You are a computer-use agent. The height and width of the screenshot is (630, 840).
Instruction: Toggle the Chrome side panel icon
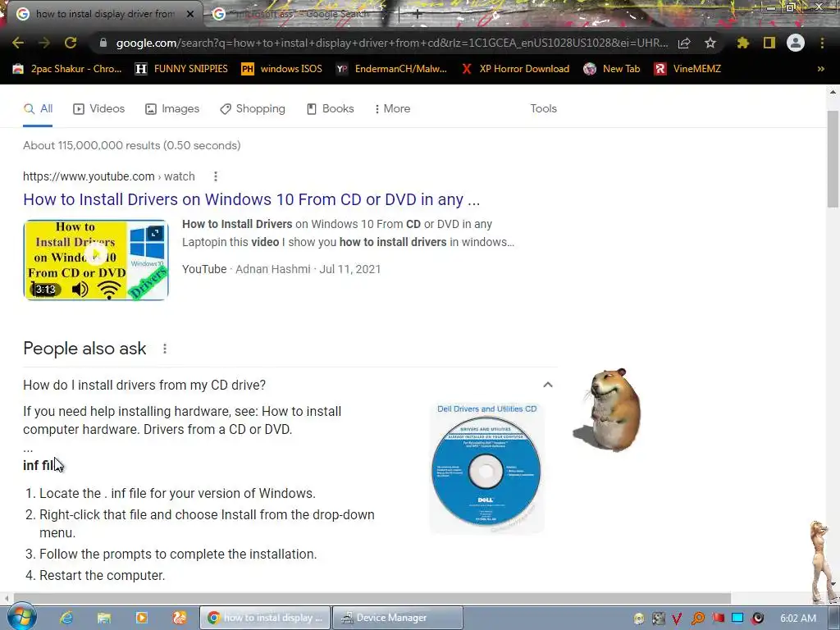[x=769, y=43]
